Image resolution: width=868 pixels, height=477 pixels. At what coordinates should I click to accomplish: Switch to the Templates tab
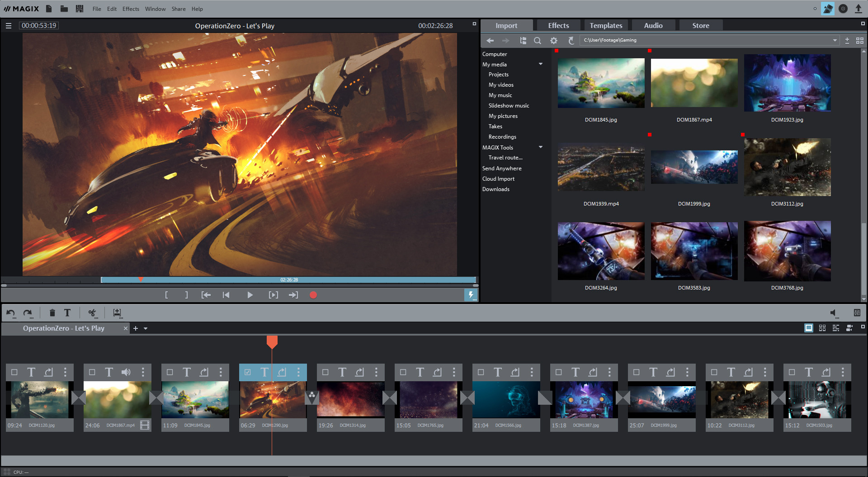point(606,25)
